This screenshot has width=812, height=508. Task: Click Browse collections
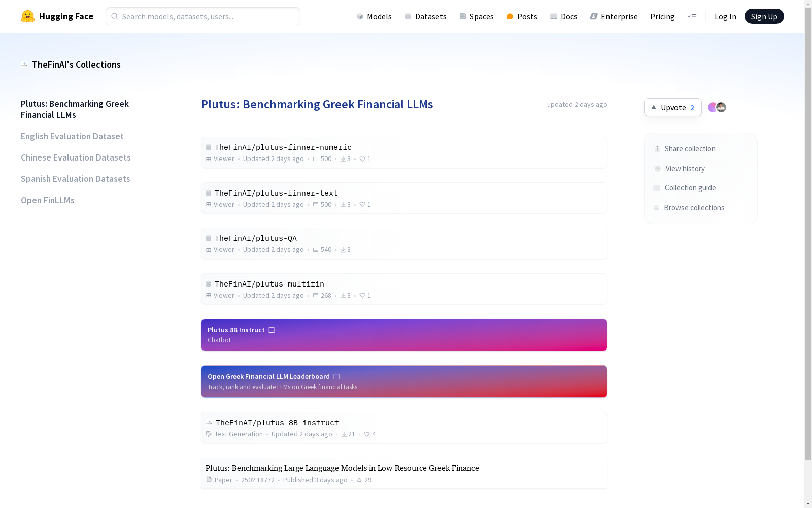pos(689,208)
